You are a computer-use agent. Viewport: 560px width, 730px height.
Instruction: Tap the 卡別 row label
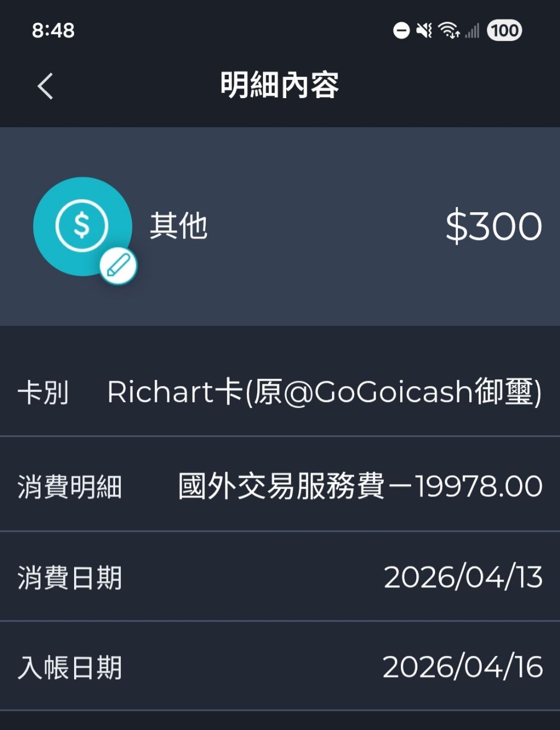click(x=43, y=393)
